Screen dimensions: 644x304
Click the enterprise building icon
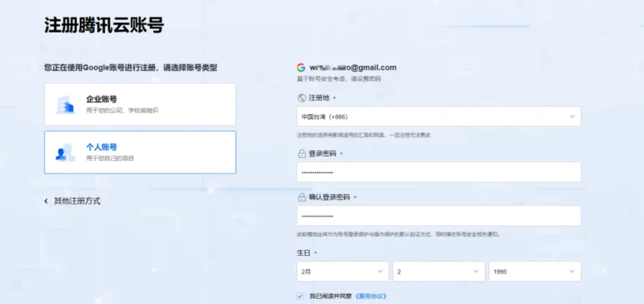pos(65,105)
